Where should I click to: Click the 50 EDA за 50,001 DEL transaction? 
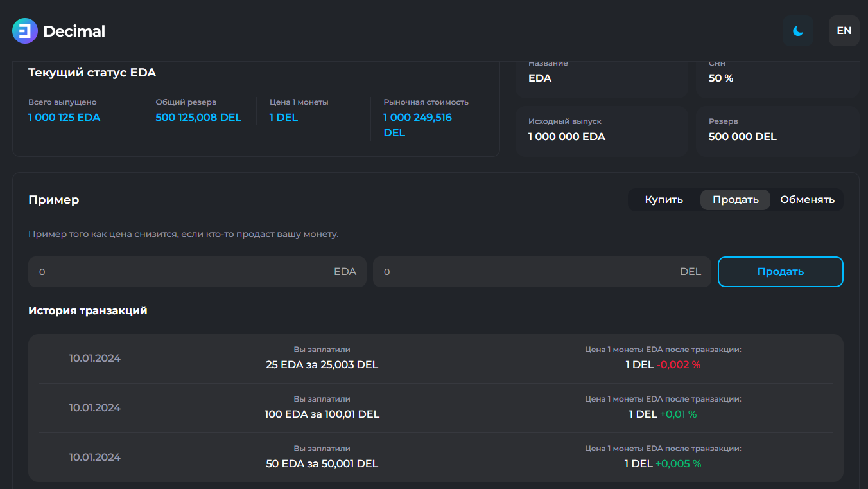point(322,464)
